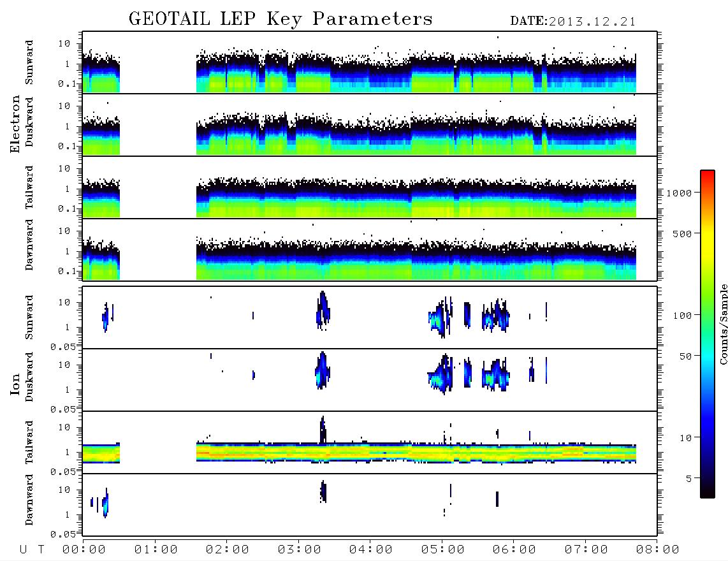This screenshot has width=728, height=561.
Task: Click the Ion Tailward axis label
Action: 29,442
